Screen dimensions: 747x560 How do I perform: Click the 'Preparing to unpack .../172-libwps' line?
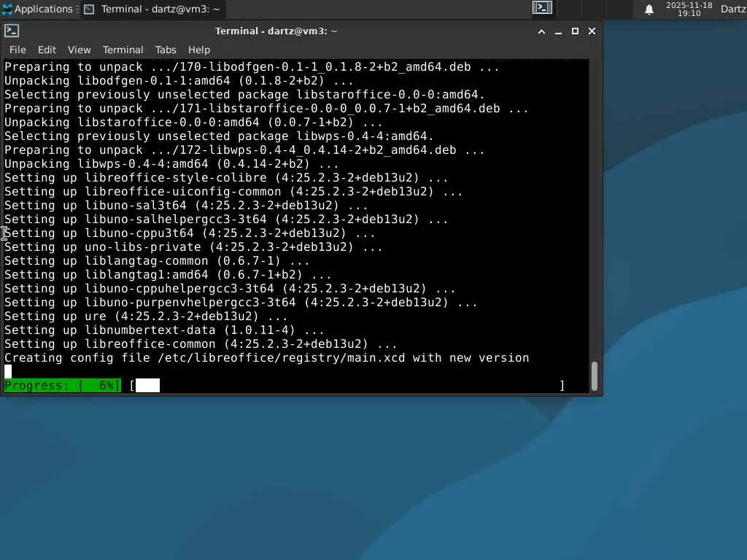click(x=244, y=150)
